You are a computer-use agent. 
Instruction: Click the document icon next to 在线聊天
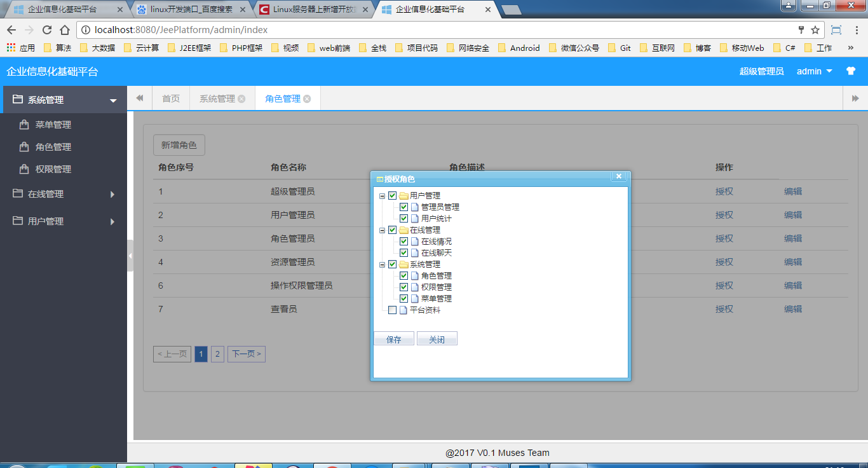pyautogui.click(x=415, y=252)
